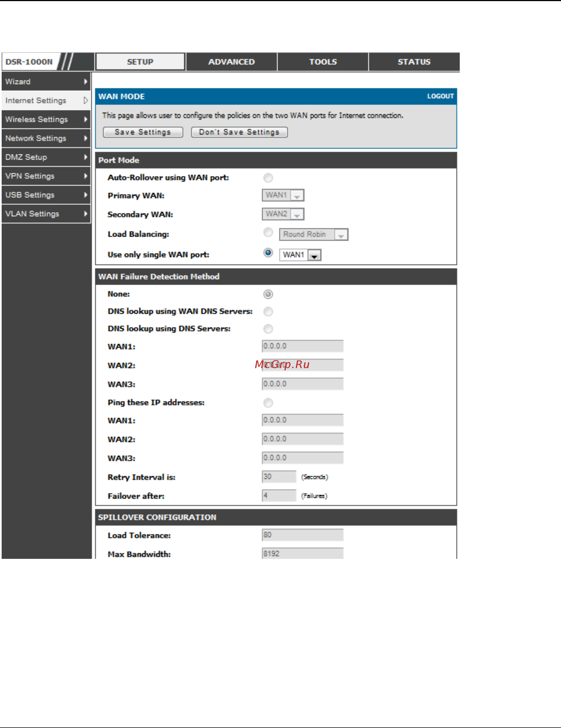Open Network Settings sidebar menu
The height and width of the screenshot is (728, 561).
point(46,138)
